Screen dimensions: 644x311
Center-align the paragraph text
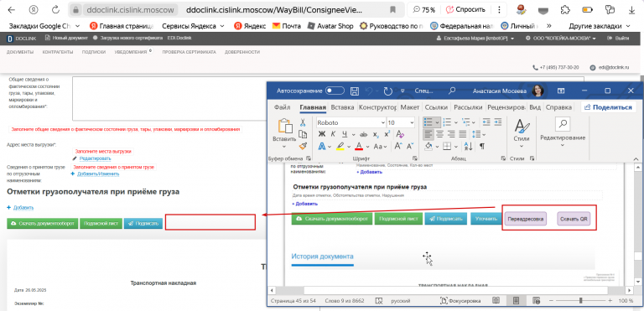[x=439, y=134]
